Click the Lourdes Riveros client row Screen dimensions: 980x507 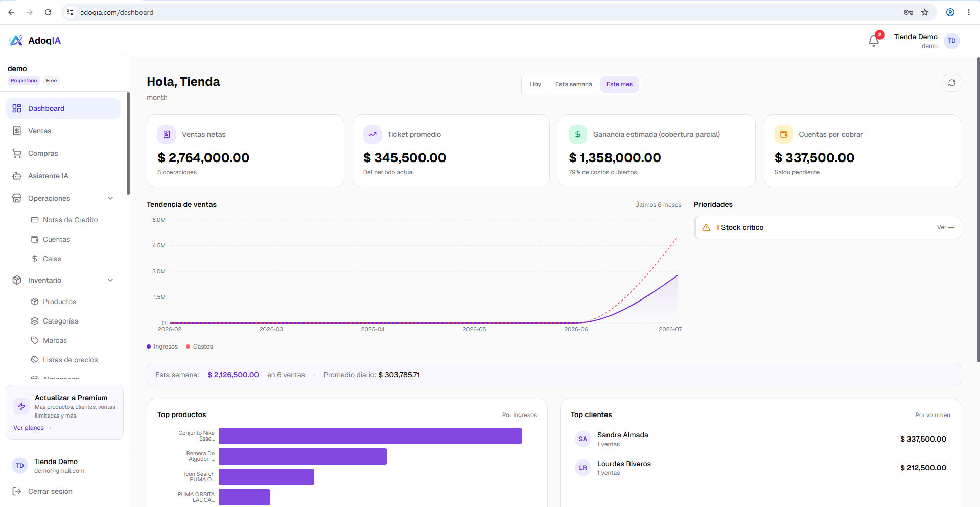pyautogui.click(x=760, y=468)
